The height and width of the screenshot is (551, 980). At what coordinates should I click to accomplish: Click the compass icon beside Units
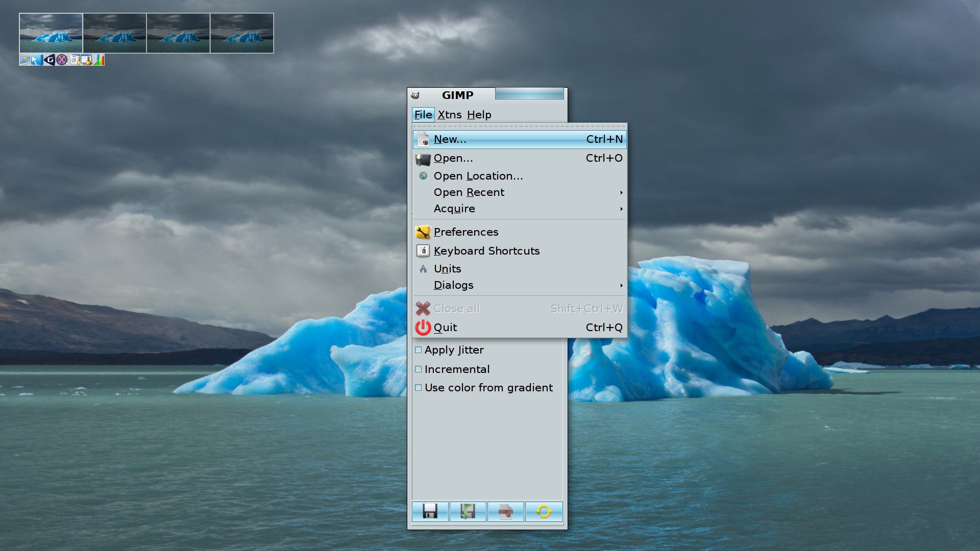coord(423,269)
